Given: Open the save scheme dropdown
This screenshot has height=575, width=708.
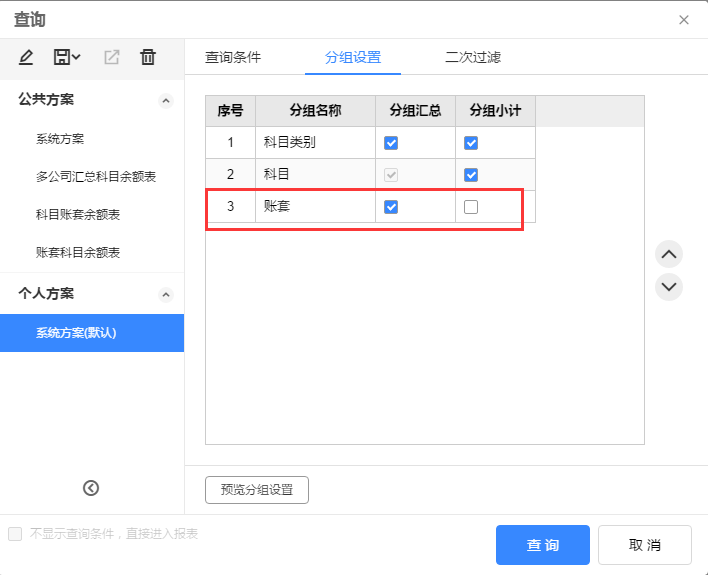Looking at the screenshot, I should (x=67, y=58).
